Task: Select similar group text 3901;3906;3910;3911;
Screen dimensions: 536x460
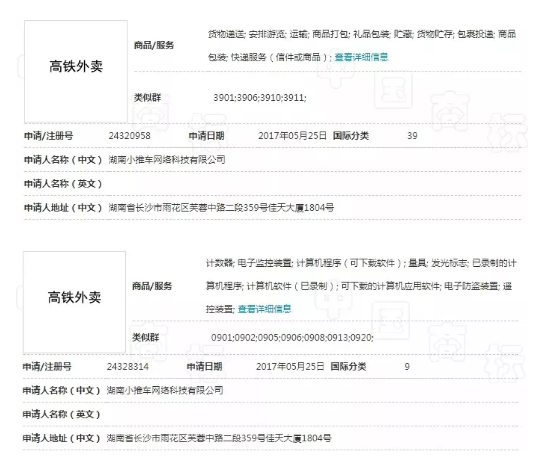Action: (260, 98)
